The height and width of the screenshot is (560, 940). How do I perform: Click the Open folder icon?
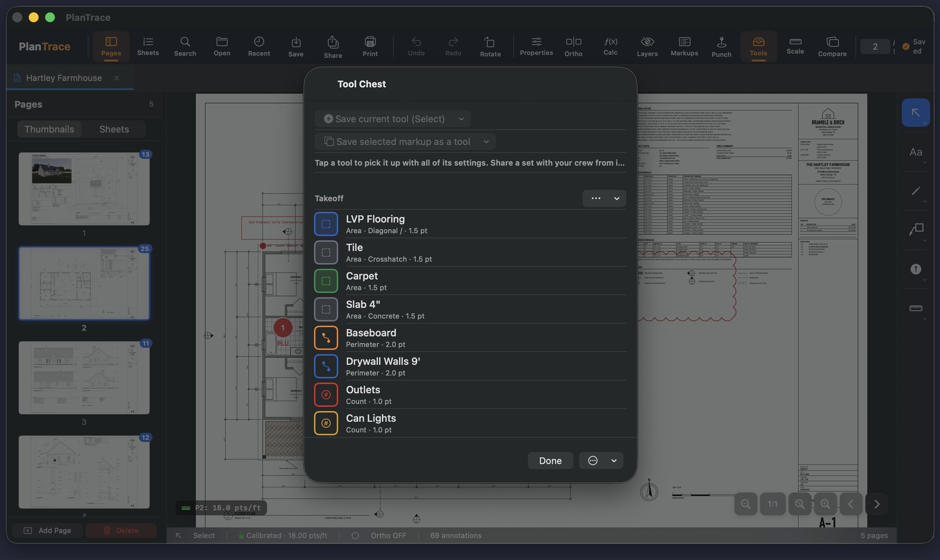[x=222, y=46]
